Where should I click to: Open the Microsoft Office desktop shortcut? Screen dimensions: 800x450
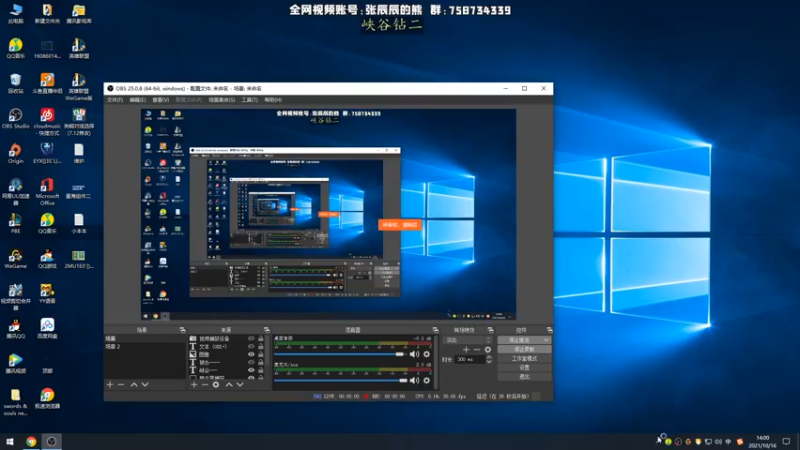pos(47,191)
